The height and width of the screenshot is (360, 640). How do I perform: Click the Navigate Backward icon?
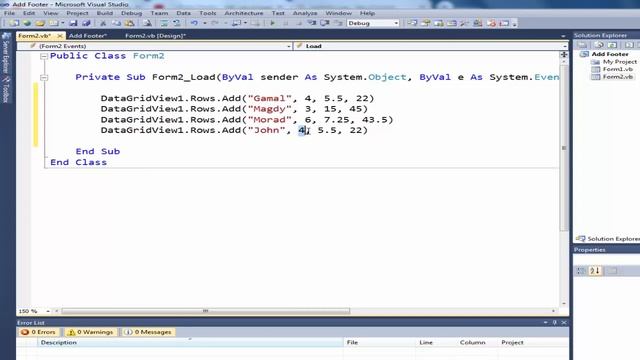click(236, 23)
